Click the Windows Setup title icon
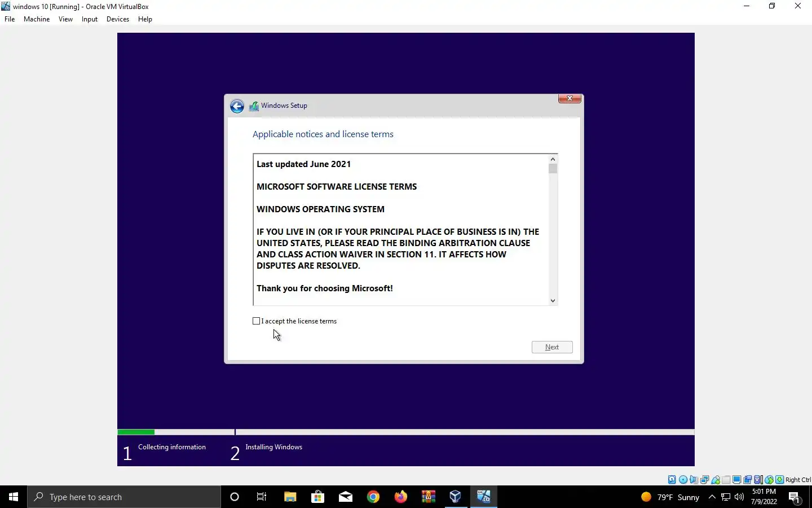Viewport: 812px width, 508px height. [x=254, y=106]
